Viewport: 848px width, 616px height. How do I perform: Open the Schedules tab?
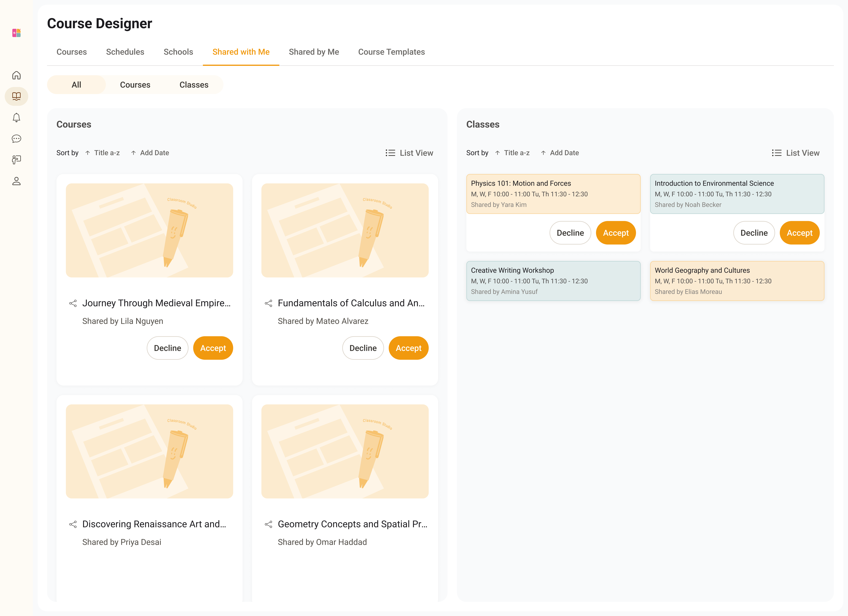[x=125, y=52]
